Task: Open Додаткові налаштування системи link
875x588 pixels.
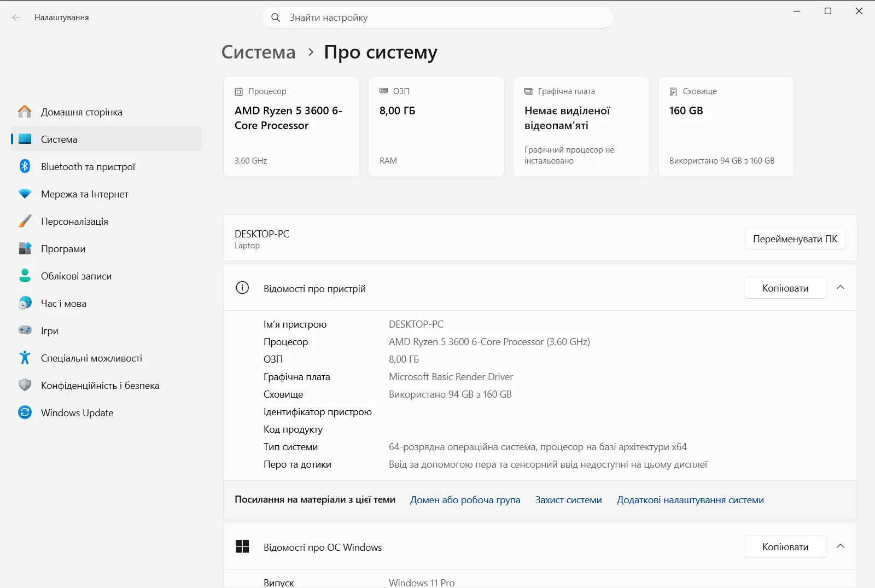Action: (690, 500)
